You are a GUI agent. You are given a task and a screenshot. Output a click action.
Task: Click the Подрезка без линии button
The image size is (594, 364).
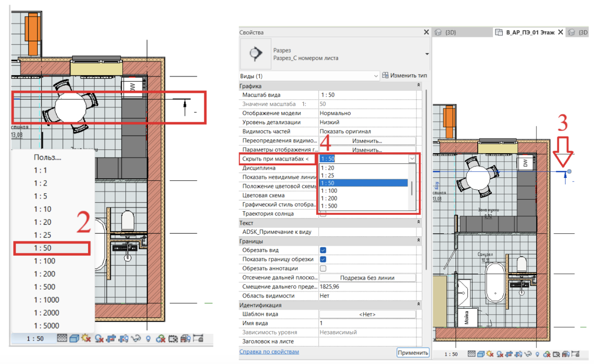367,278
